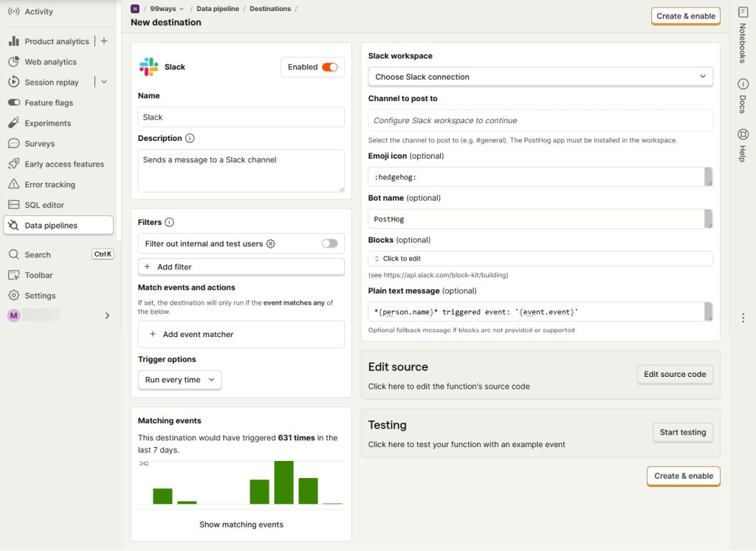Expand the user account menu chevron
756x551 pixels.
(x=108, y=316)
